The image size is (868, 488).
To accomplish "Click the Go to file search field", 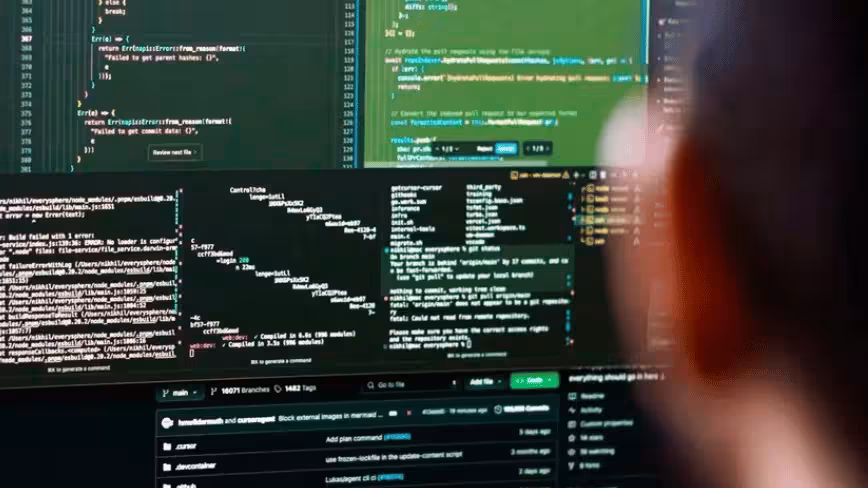I will coord(411,385).
